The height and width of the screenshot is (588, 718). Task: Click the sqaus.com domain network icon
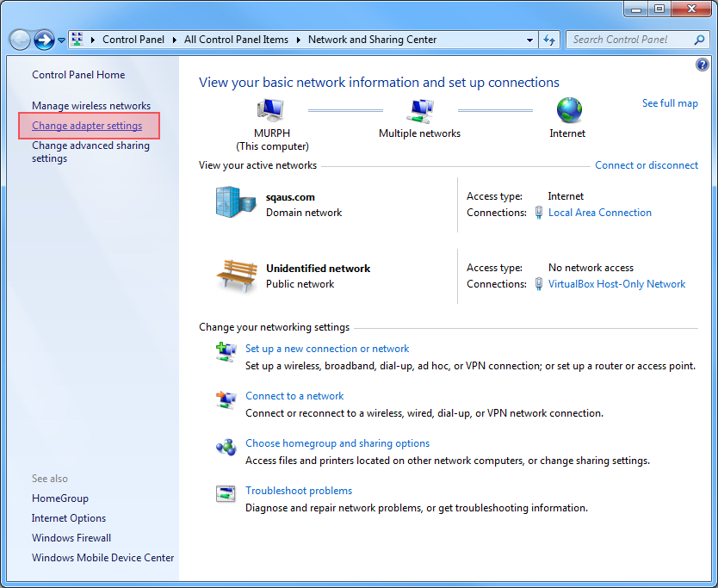(236, 203)
